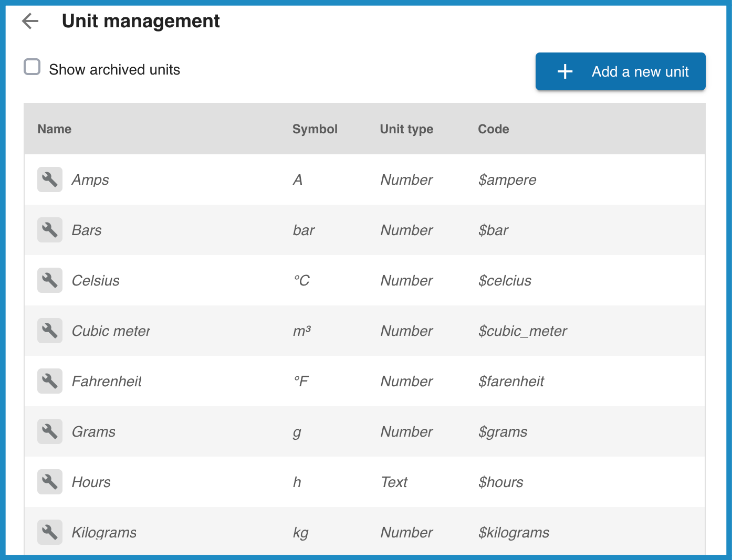Click the Unit type column header
Image resolution: width=732 pixels, height=560 pixels.
click(406, 129)
